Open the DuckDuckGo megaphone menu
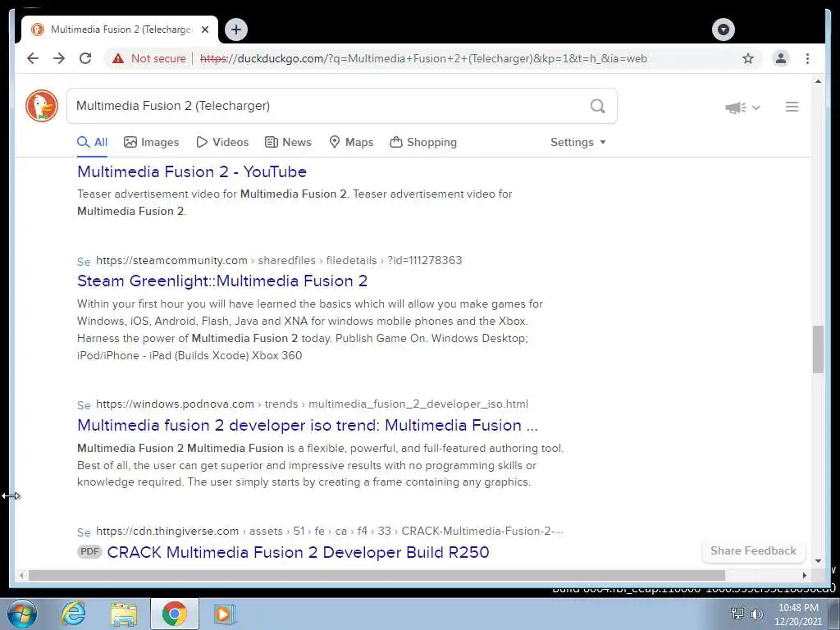Image resolution: width=840 pixels, height=630 pixels. pyautogui.click(x=742, y=107)
